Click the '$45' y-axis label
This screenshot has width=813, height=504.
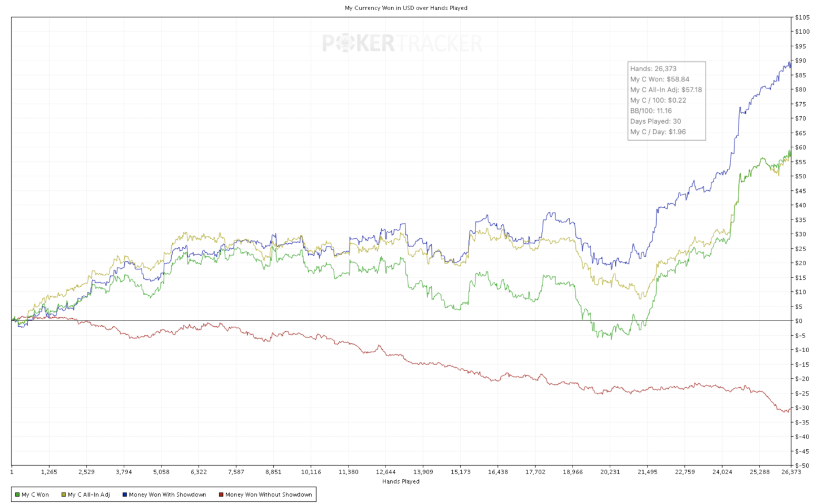[801, 191]
